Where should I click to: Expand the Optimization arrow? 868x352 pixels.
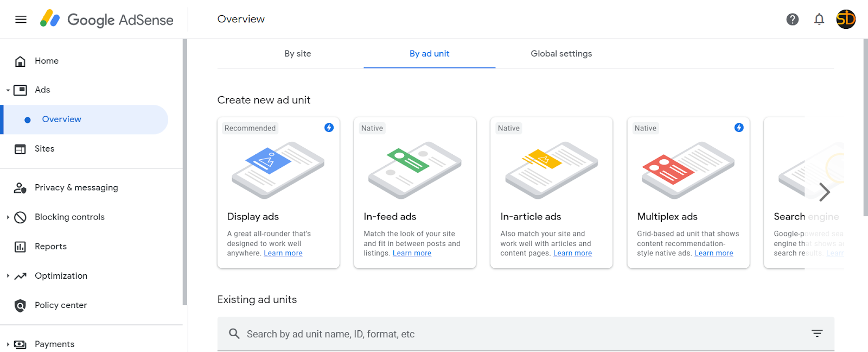coord(8,276)
